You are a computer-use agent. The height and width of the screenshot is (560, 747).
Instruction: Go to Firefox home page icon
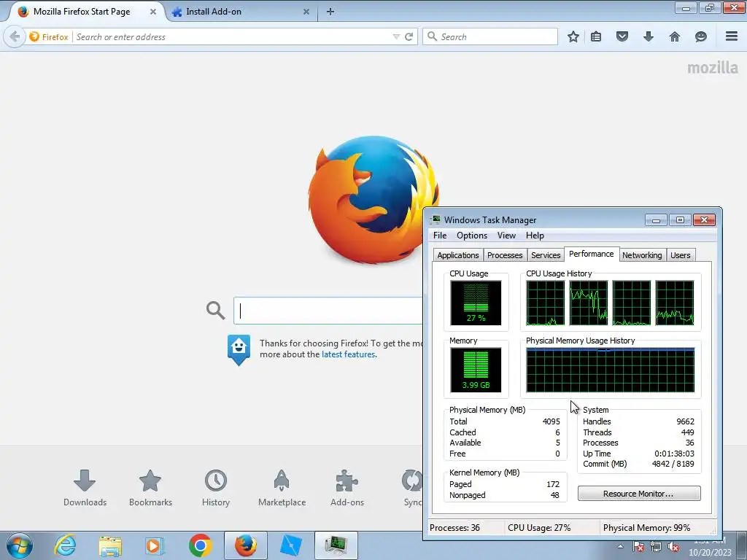pos(675,36)
